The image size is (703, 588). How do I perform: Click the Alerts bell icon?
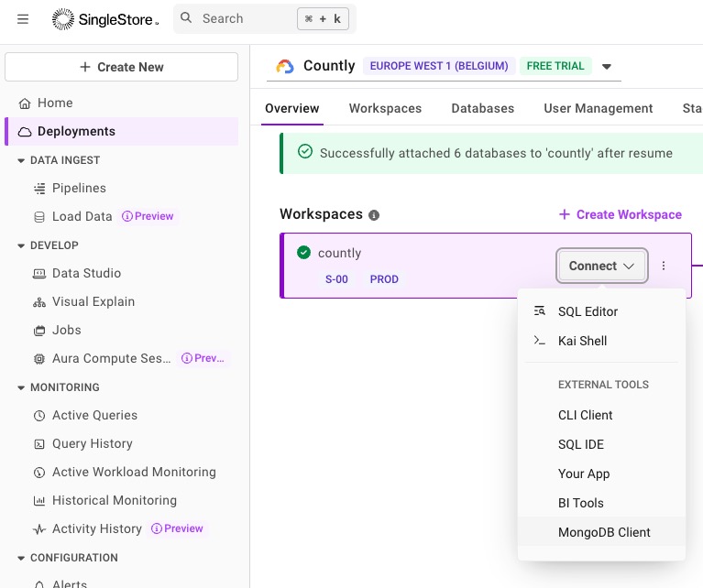tap(39, 584)
